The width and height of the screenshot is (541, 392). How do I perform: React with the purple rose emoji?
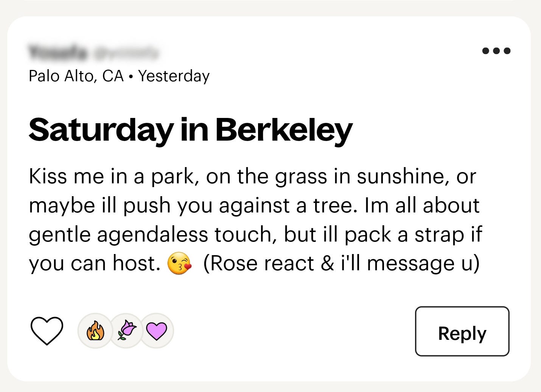pos(127,331)
